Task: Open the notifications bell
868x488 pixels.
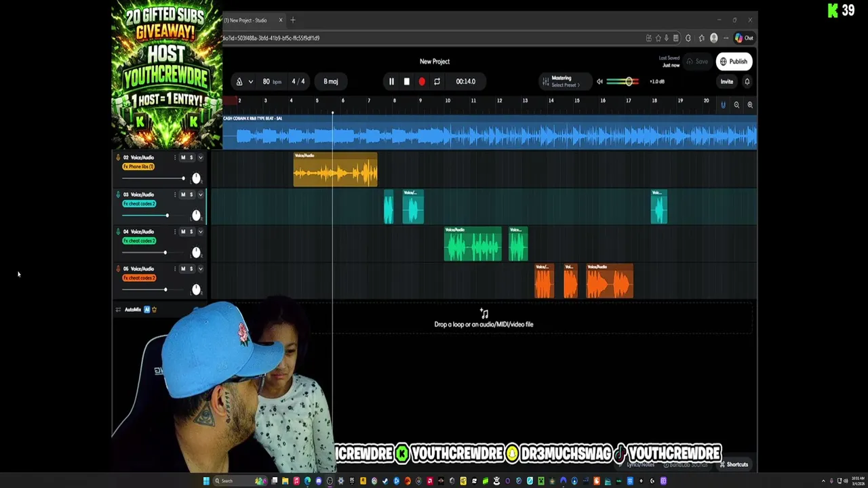Action: [x=747, y=81]
